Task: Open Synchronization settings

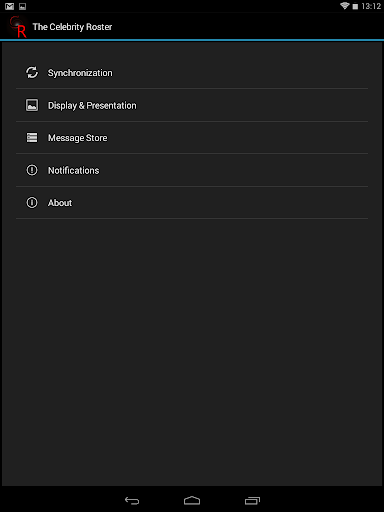Action: pos(192,72)
